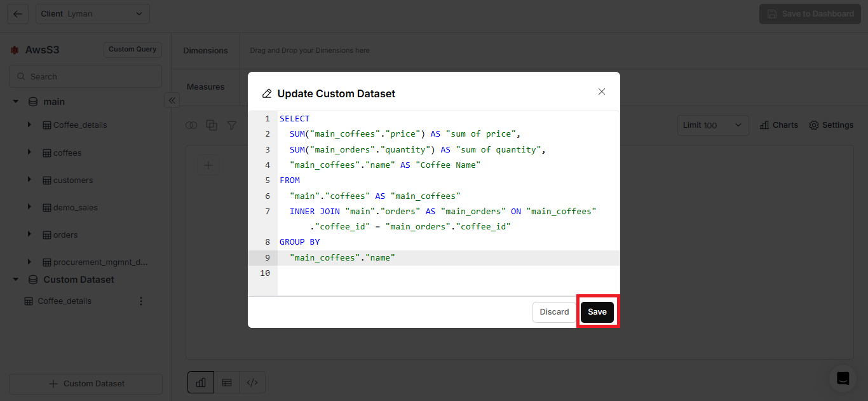Click the overlapping squares icon

pyautogui.click(x=212, y=126)
